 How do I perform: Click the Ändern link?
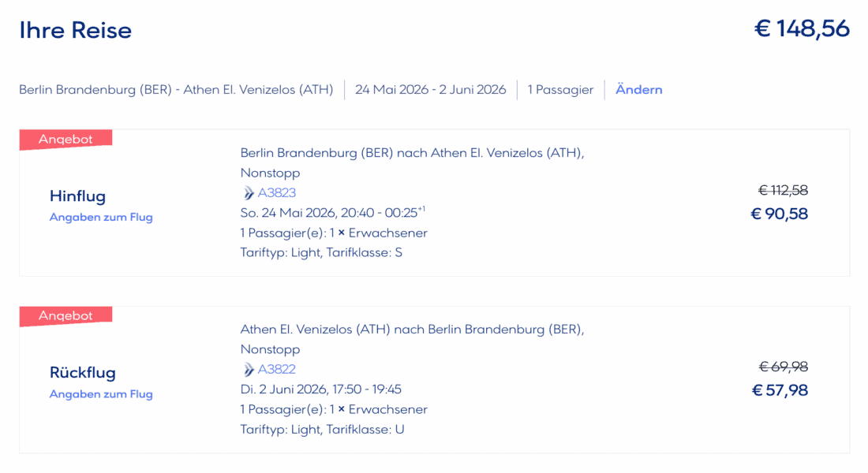click(x=638, y=90)
